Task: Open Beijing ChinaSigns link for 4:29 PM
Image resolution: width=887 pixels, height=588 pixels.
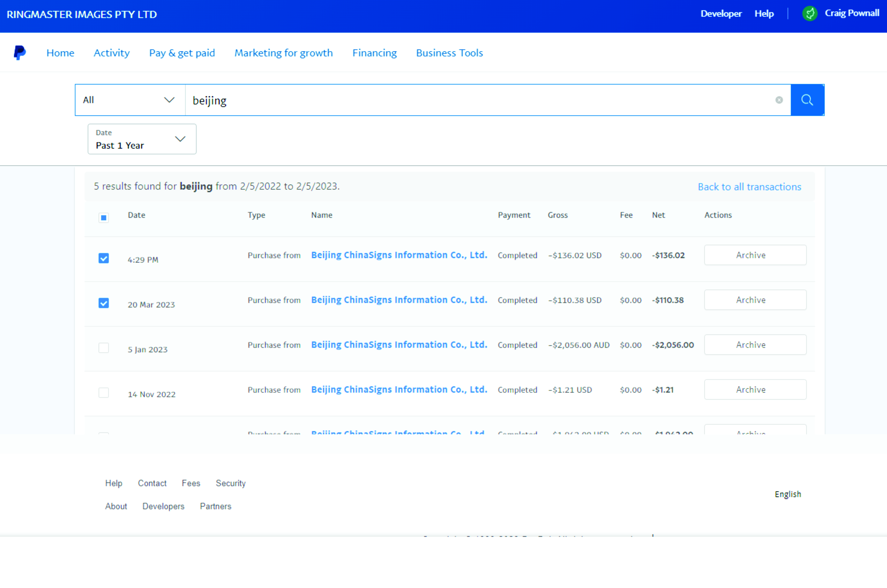Action: (x=399, y=255)
